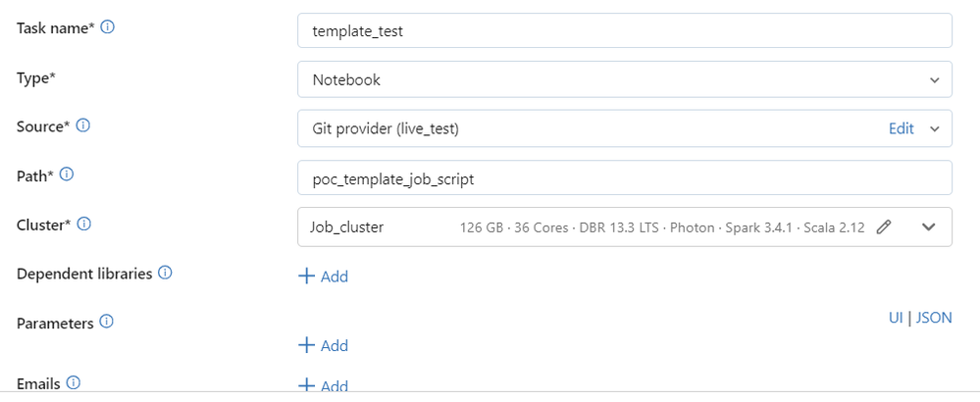This screenshot has width=980, height=402.
Task: Switch parameters view to UI
Action: (896, 318)
